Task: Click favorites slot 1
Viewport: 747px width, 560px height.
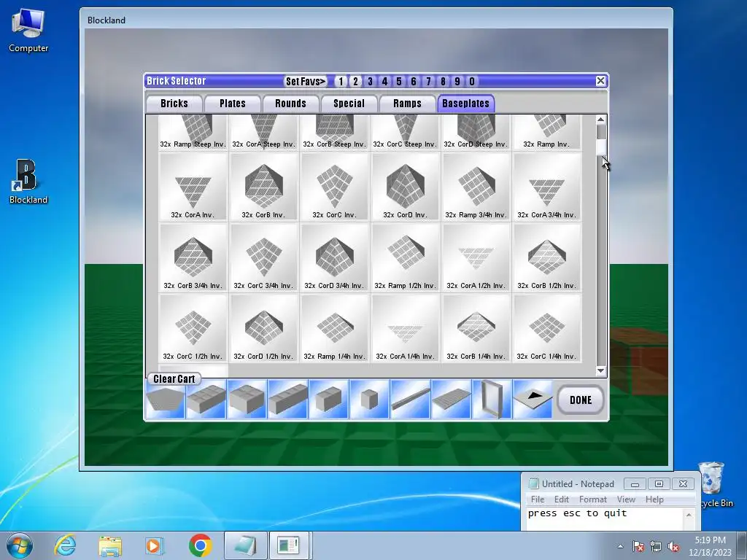Action: (x=341, y=82)
